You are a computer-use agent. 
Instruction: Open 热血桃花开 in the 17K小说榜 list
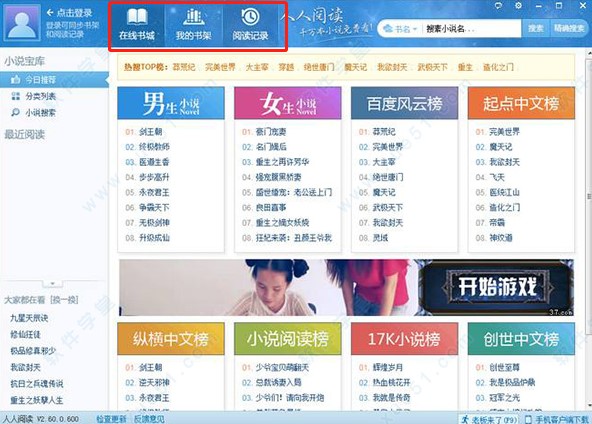tap(392, 382)
